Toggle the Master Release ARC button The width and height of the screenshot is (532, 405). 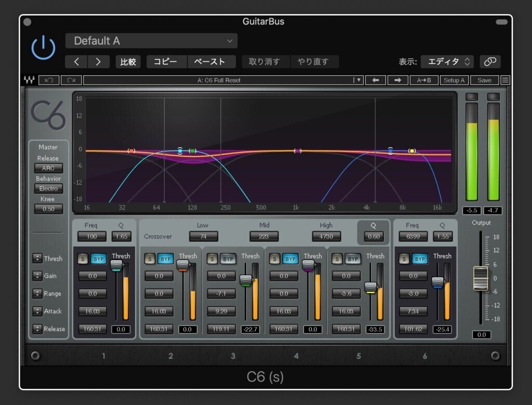[48, 168]
